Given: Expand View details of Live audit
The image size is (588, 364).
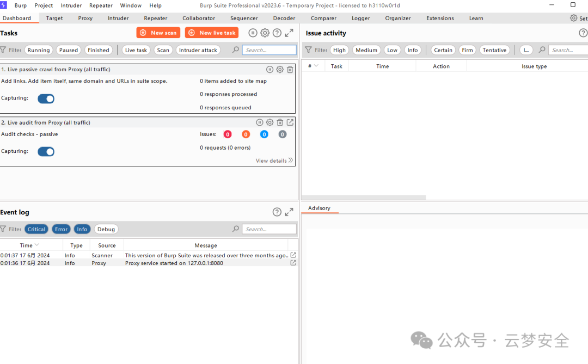Looking at the screenshot, I should (x=274, y=161).
